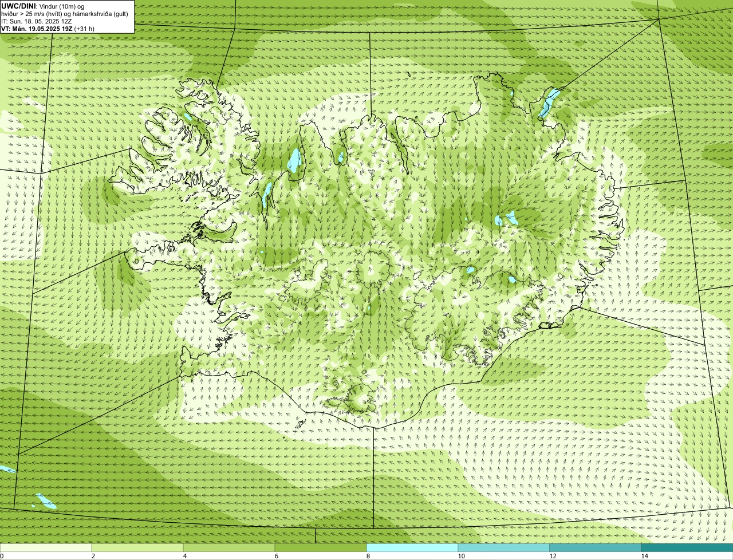Select the 10–12 m/s colour bar segment
This screenshot has width=733, height=560.
(x=504, y=547)
